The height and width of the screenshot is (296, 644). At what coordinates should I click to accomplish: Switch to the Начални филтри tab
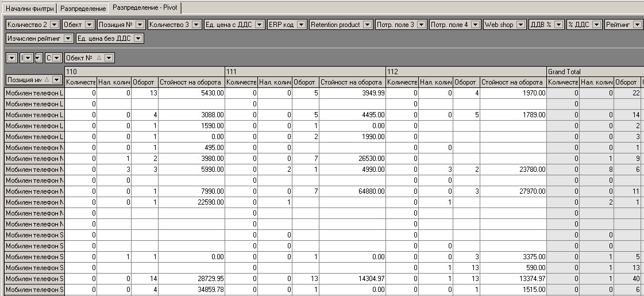(29, 8)
